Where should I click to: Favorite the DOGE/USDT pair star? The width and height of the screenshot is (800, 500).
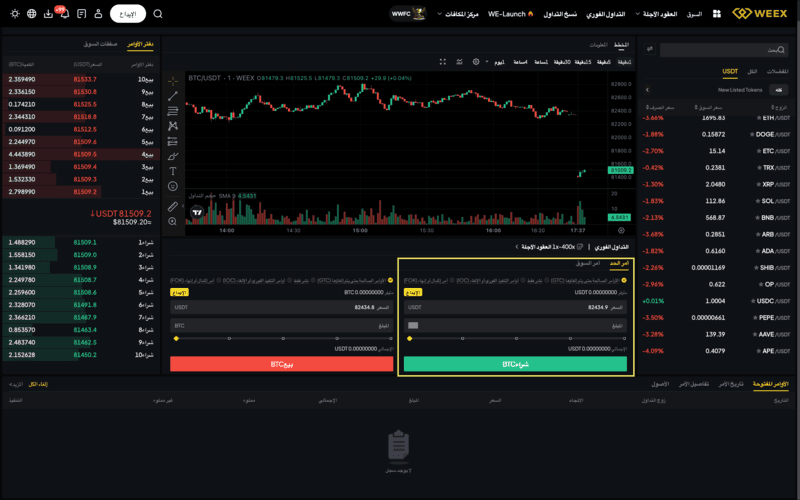click(x=752, y=135)
